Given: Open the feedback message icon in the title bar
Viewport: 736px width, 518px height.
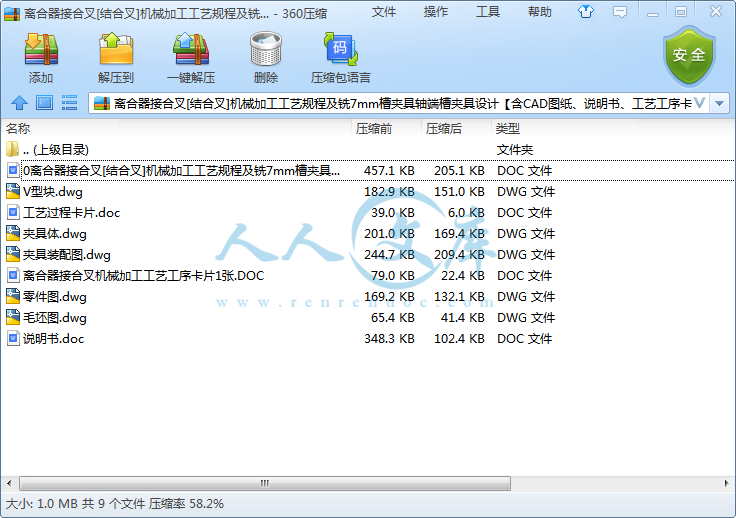Looking at the screenshot, I should point(620,12).
